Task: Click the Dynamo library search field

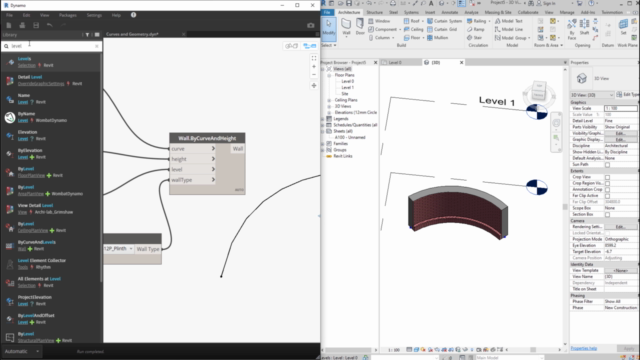Action: click(51, 46)
